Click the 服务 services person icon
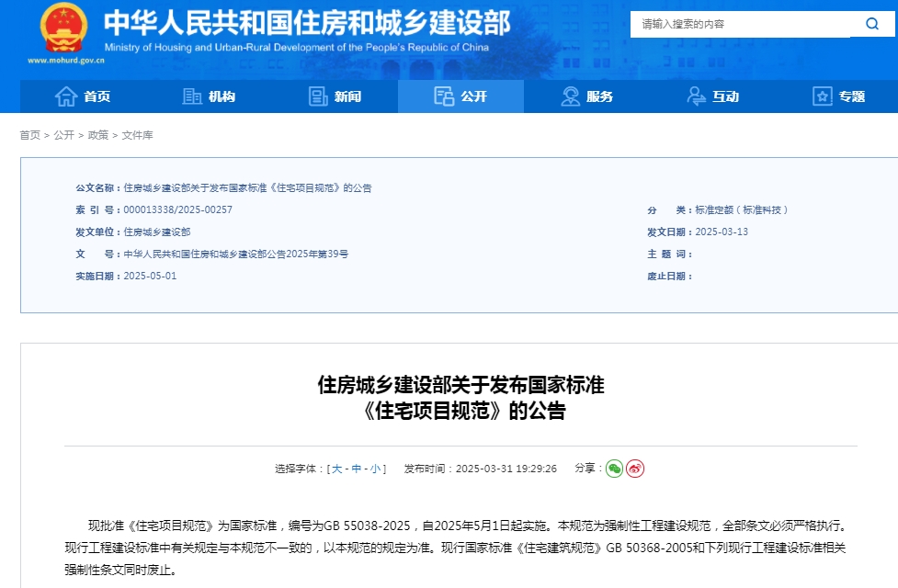Viewport: 898px width, 588px height. (569, 96)
